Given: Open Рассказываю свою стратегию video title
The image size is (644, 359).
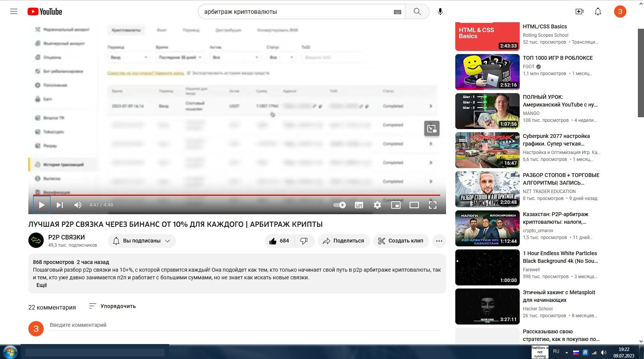Looking at the screenshot, I should pos(561,335).
